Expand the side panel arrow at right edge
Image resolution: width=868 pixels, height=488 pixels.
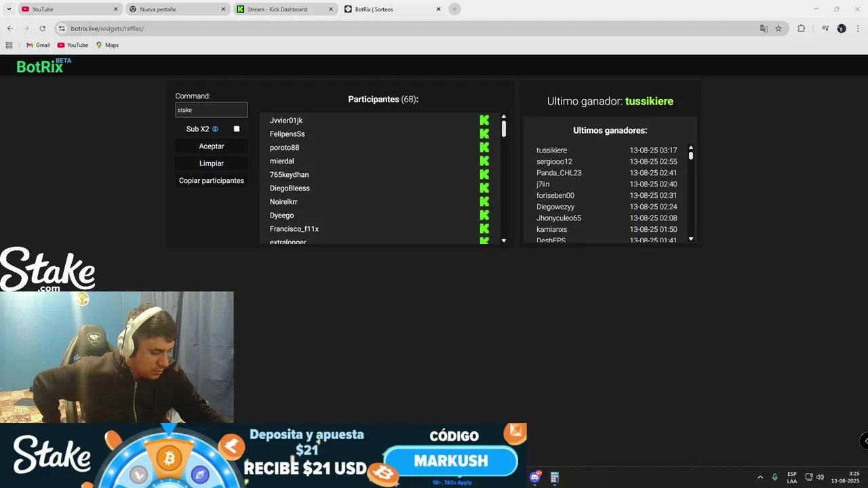(865, 441)
